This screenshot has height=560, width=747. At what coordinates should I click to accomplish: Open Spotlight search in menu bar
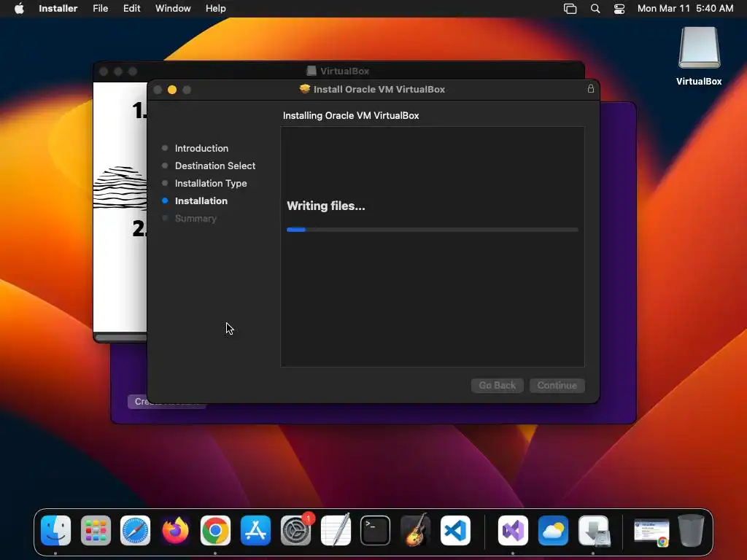(595, 9)
